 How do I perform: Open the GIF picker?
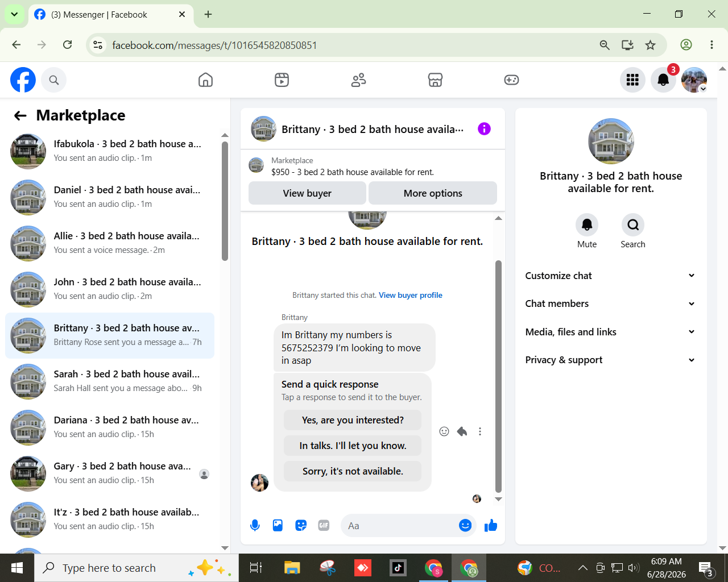pyautogui.click(x=324, y=526)
